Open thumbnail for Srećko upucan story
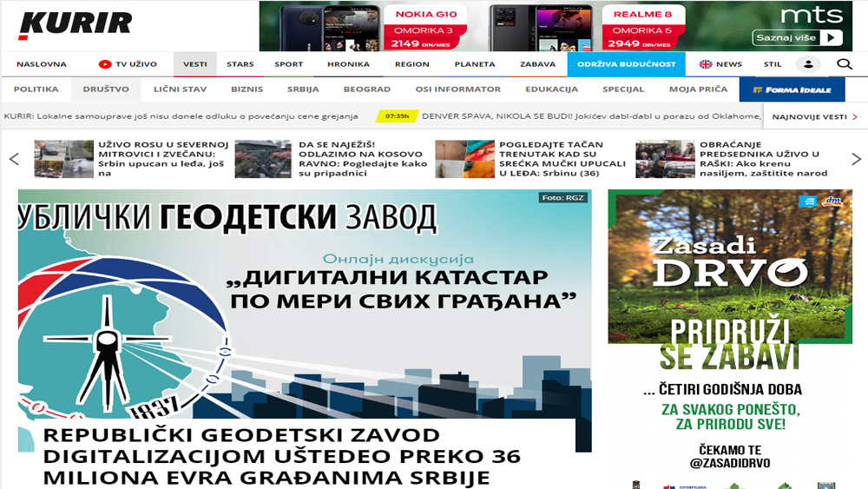Image resolution: width=868 pixels, height=489 pixels. click(464, 159)
